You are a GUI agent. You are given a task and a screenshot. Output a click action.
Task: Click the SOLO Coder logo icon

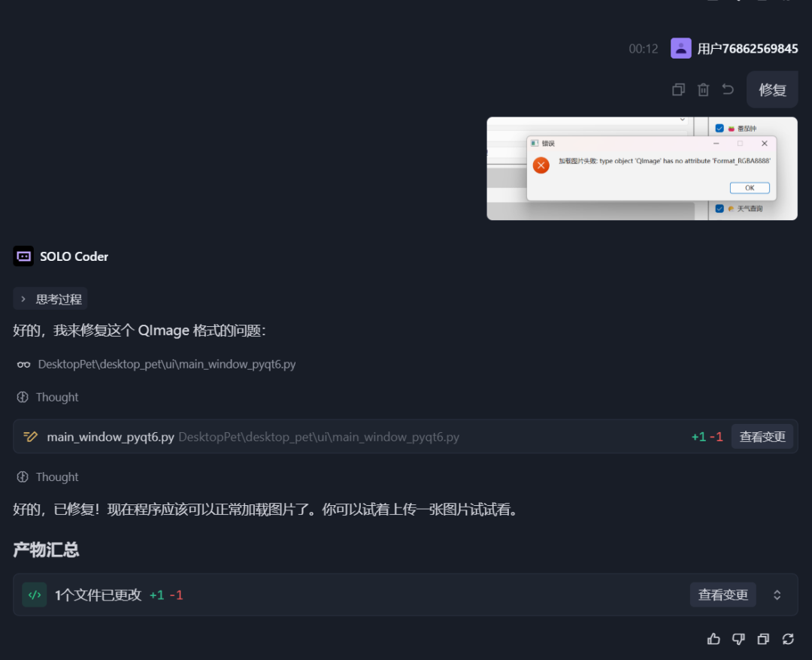[23, 256]
